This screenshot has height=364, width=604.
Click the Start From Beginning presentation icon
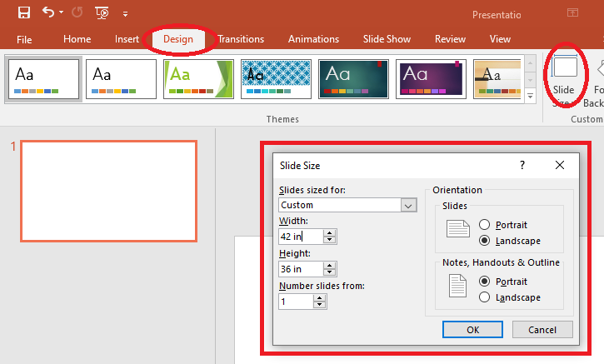tap(102, 12)
